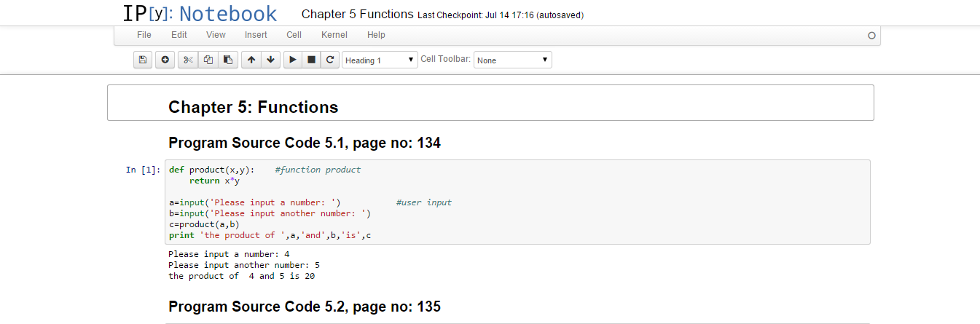Run the current cell with play button
Screen dimensions: 980x324
coord(292,60)
